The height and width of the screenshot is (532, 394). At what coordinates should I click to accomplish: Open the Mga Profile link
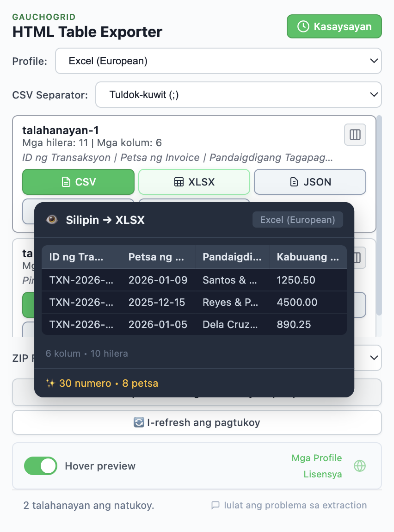point(316,458)
